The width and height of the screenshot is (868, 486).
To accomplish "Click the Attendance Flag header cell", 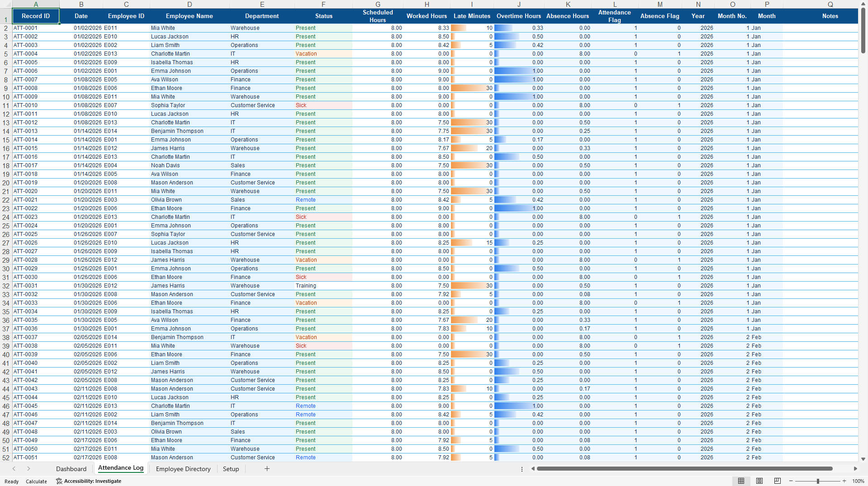I will 615,16.
